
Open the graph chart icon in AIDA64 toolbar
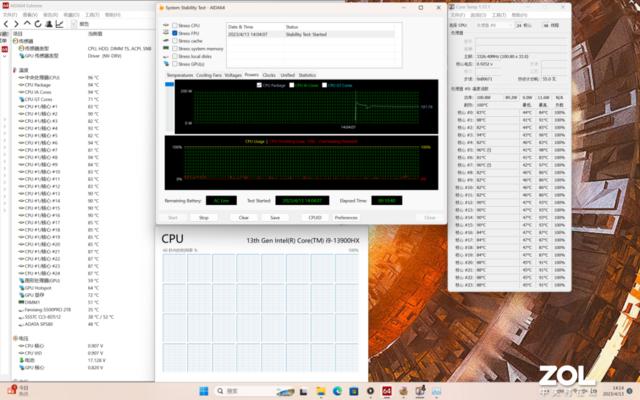(60, 24)
